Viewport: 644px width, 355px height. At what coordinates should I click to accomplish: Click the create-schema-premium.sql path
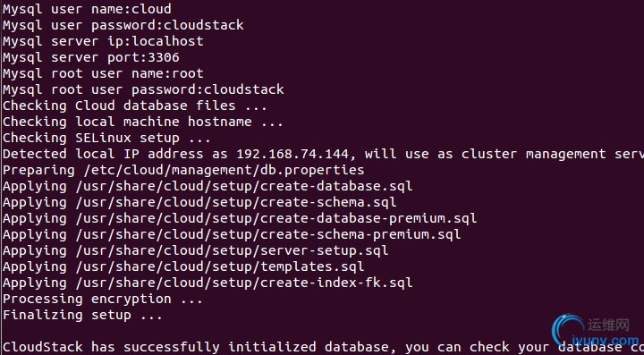268,234
